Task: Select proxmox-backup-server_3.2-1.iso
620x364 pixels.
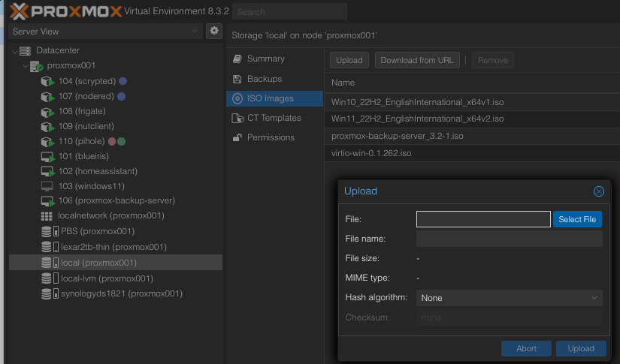Action: 472,136
